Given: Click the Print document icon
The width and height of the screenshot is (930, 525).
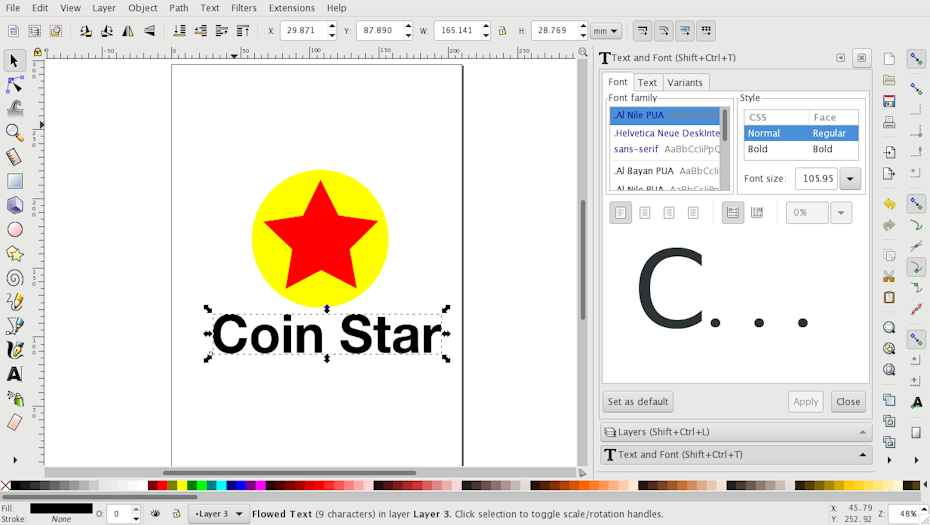Looking at the screenshot, I should (889, 123).
